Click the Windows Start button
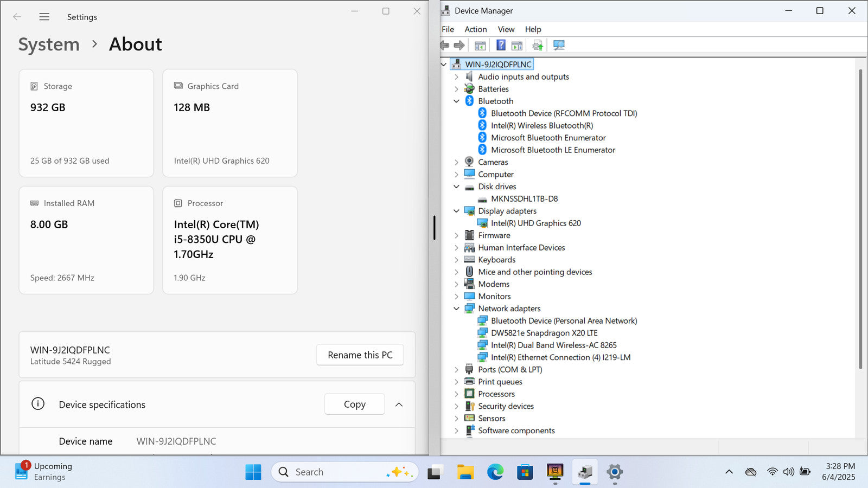This screenshot has width=868, height=488. click(x=253, y=472)
